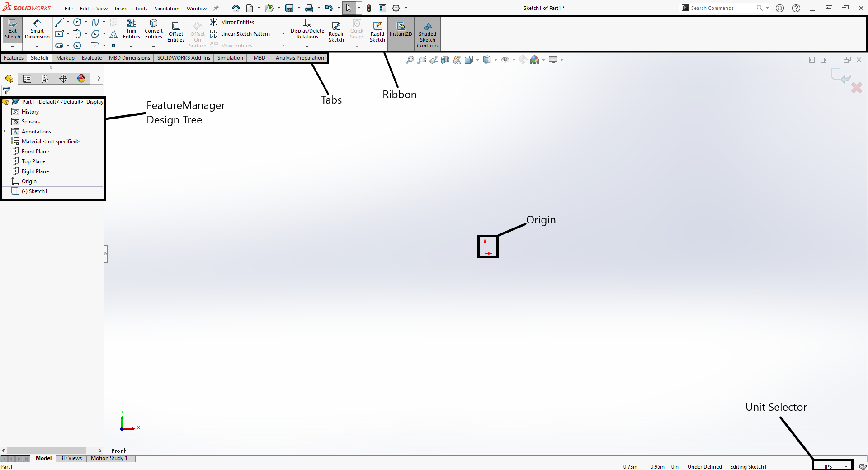Screen dimensions: 868x470
Task: Expand the Annotations tree node
Action: coord(5,132)
